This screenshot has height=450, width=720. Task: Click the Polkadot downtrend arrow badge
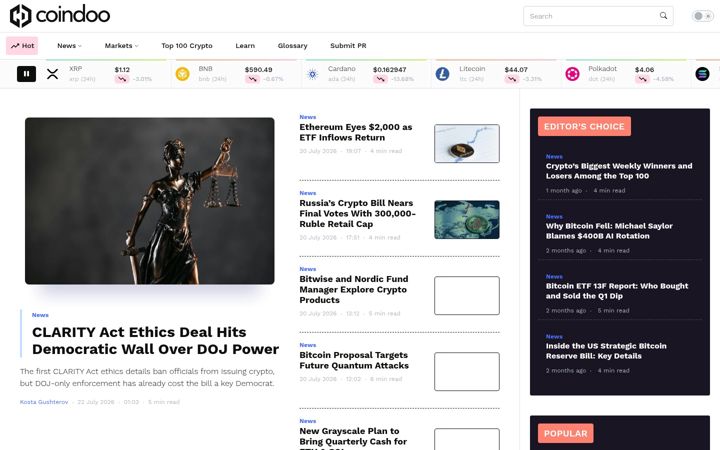pyautogui.click(x=642, y=79)
